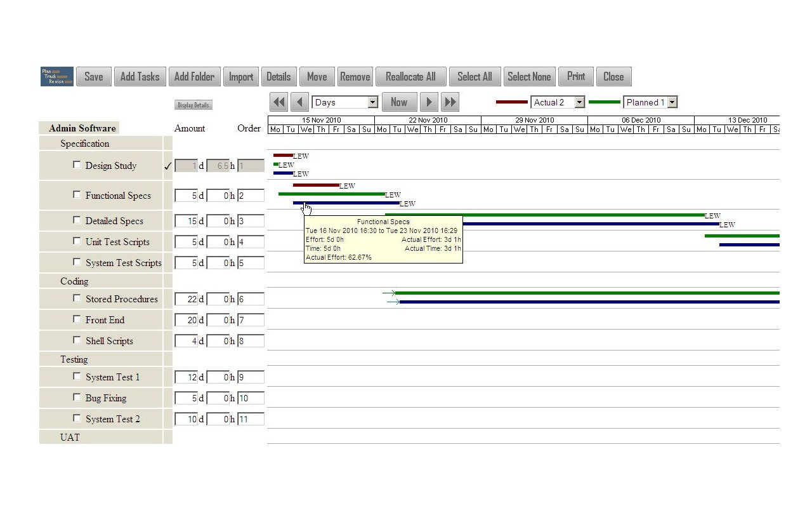Remove selected tasks with Remove button
This screenshot has width=812, height=508.
click(x=355, y=77)
